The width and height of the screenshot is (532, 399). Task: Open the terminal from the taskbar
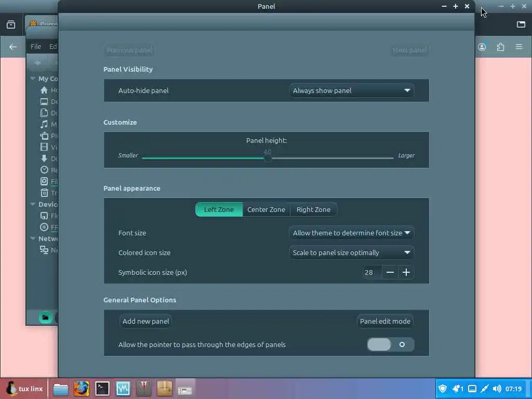(102, 389)
